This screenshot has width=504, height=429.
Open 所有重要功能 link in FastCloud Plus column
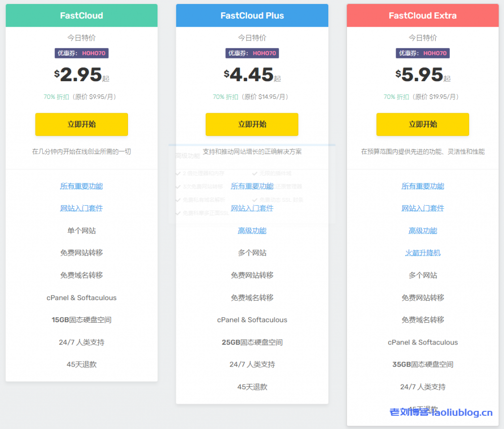[252, 186]
